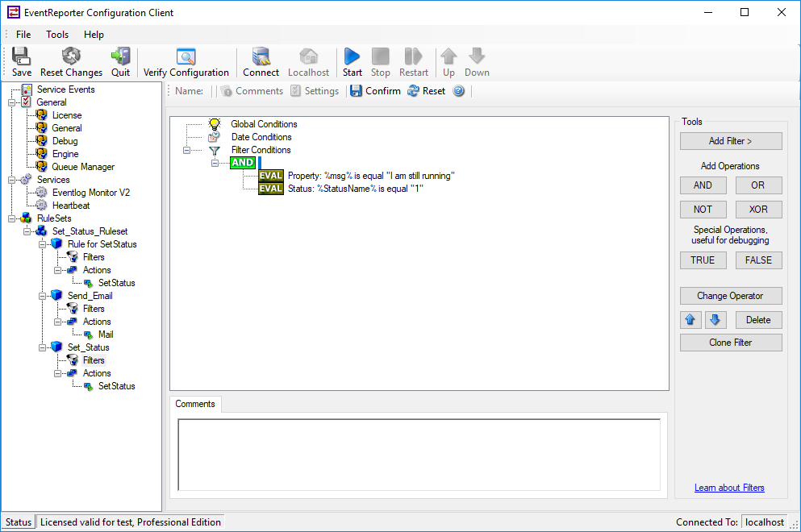Select Filters under the Set_Status rule
Screen dimensions: 801x532
(x=94, y=360)
